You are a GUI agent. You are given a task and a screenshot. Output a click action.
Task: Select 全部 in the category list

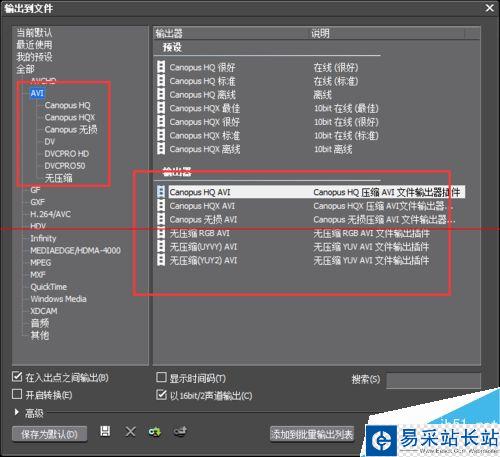(x=26, y=69)
